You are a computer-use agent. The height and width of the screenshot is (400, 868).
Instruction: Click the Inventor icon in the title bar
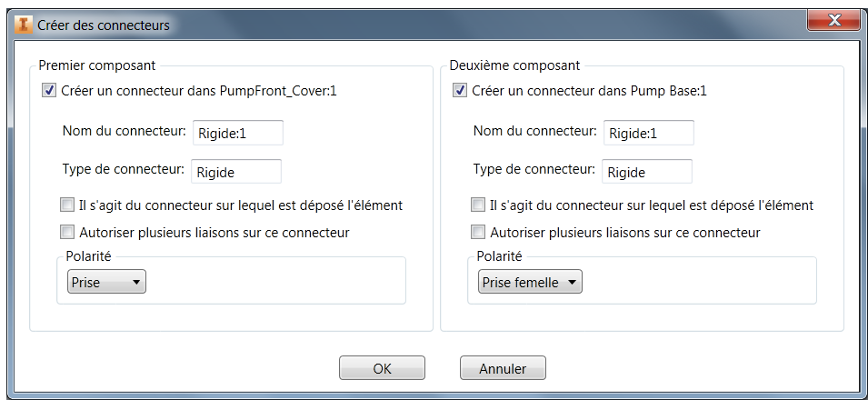pyautogui.click(x=24, y=25)
